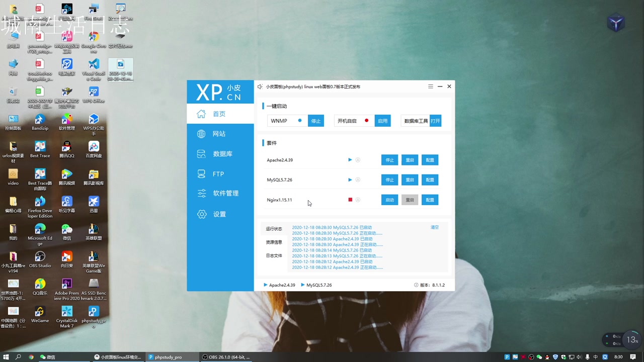This screenshot has height=362, width=644.
Task: Toggle the auto-start A icon for MySQL5.7.26
Action: point(358,180)
